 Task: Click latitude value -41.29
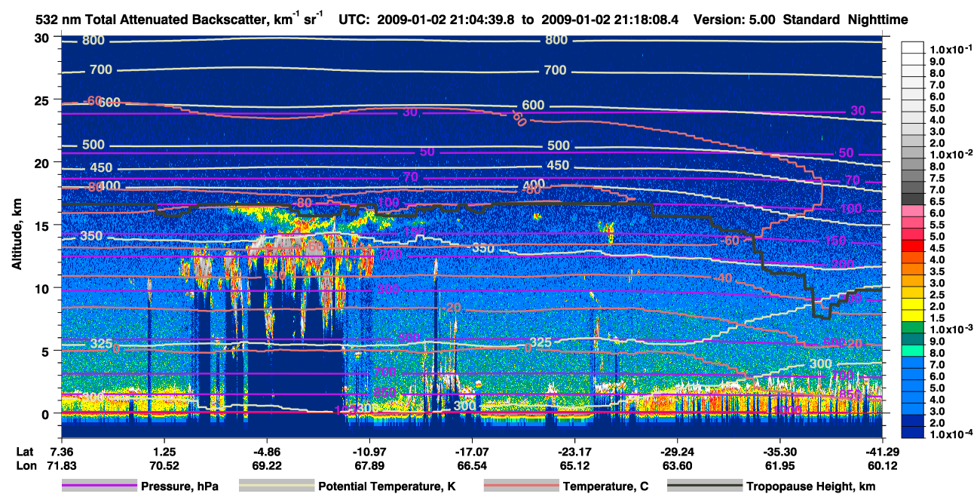pos(882,452)
